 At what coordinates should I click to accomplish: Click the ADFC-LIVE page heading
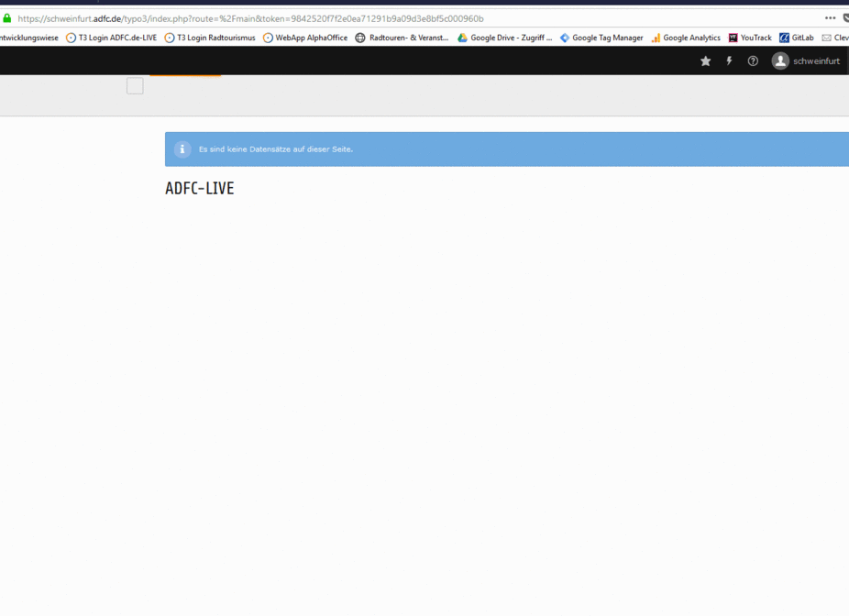point(200,189)
